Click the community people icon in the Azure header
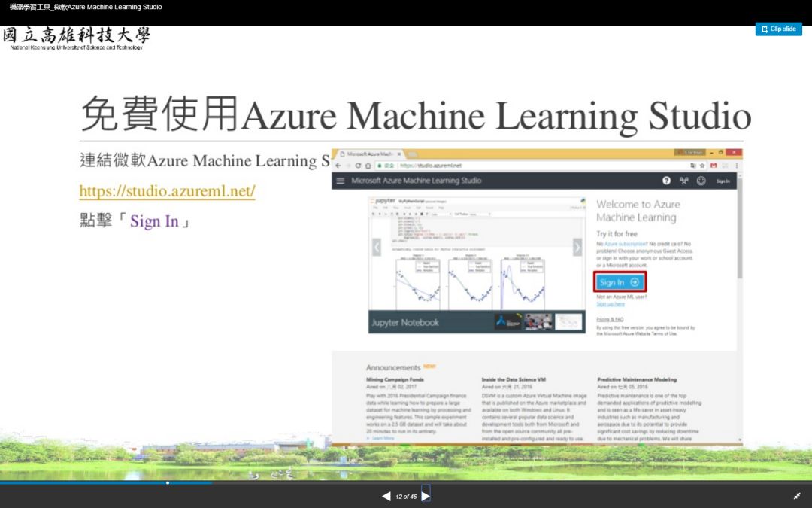Viewport: 812px width, 508px height. tap(684, 181)
